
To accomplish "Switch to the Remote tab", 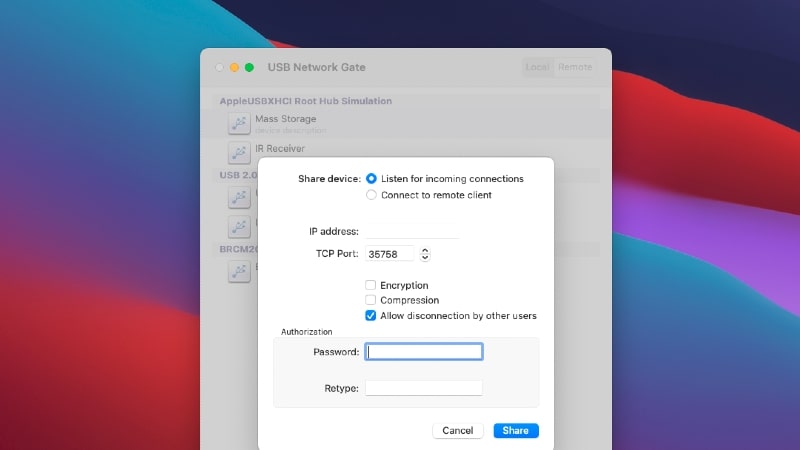I will point(575,67).
